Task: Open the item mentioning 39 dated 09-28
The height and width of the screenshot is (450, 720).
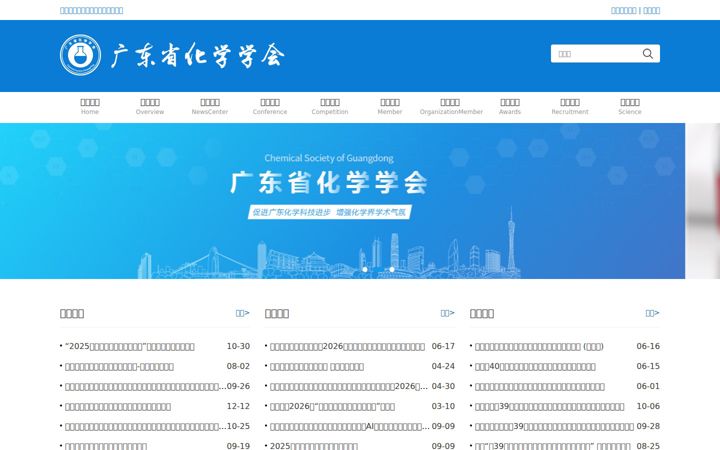Action: pyautogui.click(x=554, y=427)
